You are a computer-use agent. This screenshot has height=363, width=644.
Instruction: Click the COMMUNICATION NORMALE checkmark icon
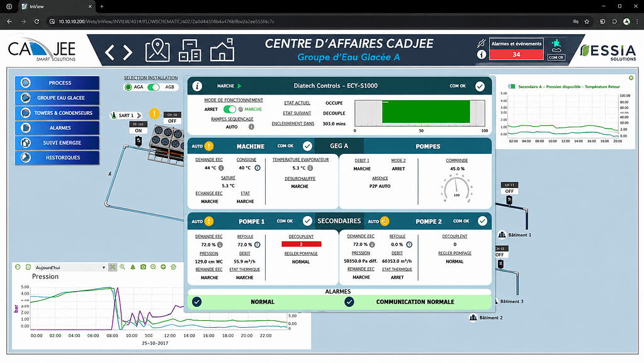(x=349, y=302)
